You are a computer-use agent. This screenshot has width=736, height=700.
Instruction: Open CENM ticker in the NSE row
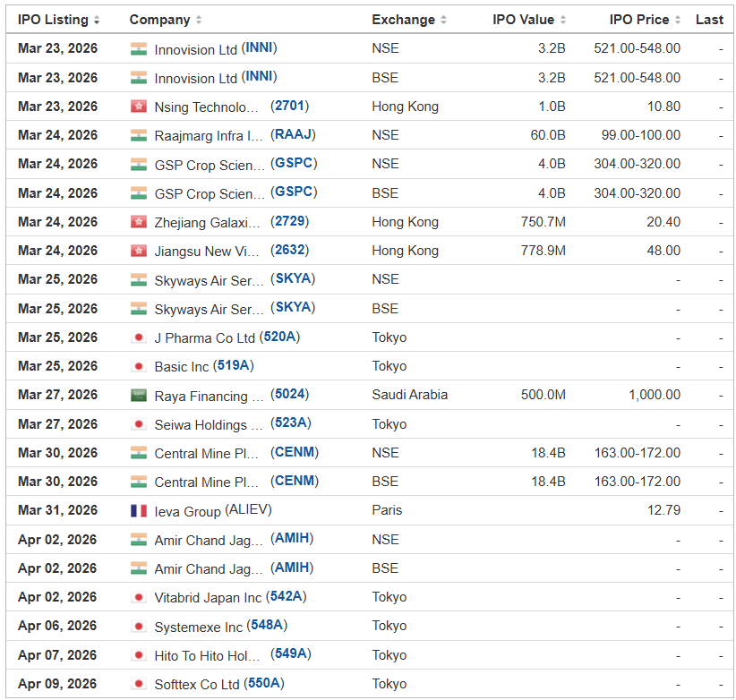pyautogui.click(x=295, y=452)
